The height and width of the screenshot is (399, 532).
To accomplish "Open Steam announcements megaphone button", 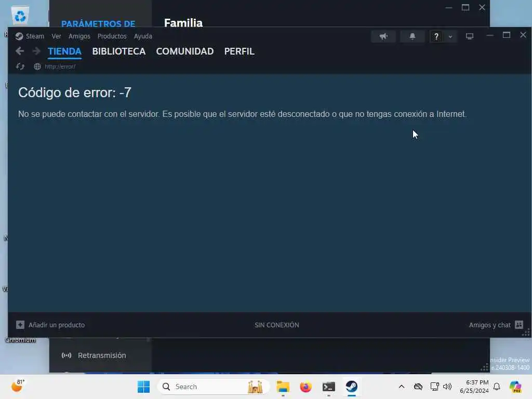I will [x=383, y=36].
